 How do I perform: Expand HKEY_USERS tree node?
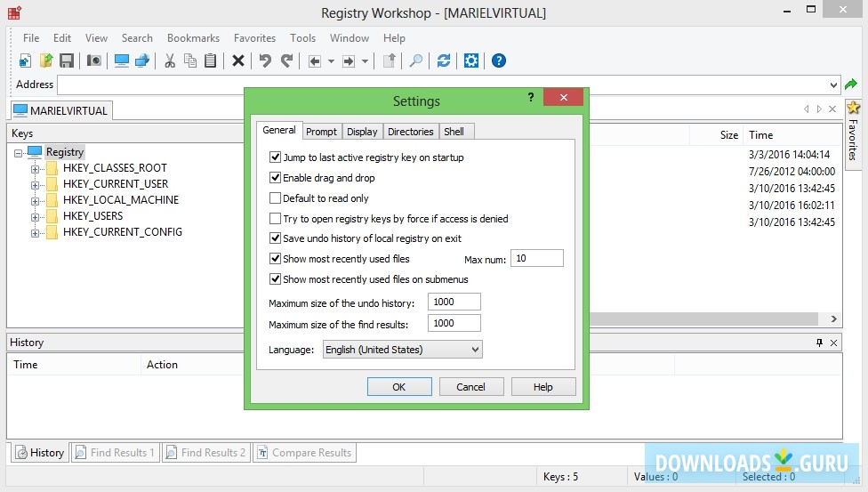coord(35,217)
